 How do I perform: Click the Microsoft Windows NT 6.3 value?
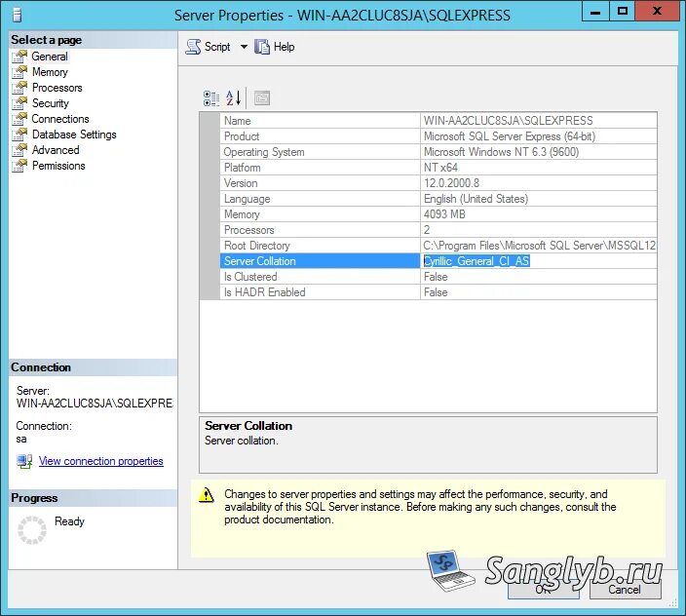(502, 152)
